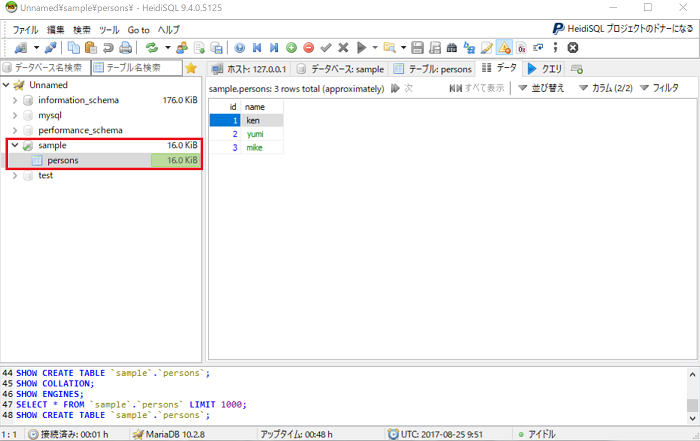Viewport: 700px width, 441px height.
Task: Click the Replace text icon
Action: [x=469, y=48]
